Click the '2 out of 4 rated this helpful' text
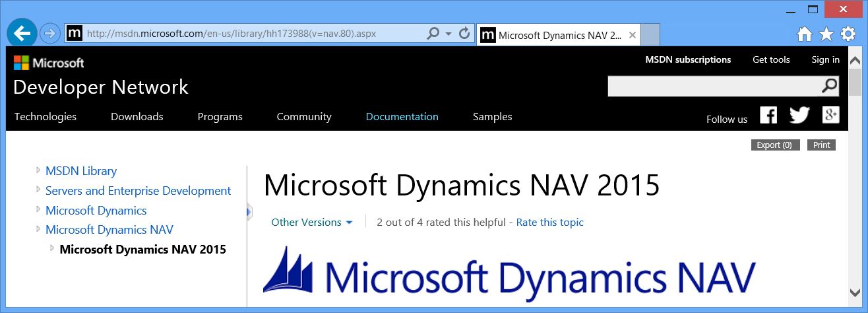 tap(441, 223)
